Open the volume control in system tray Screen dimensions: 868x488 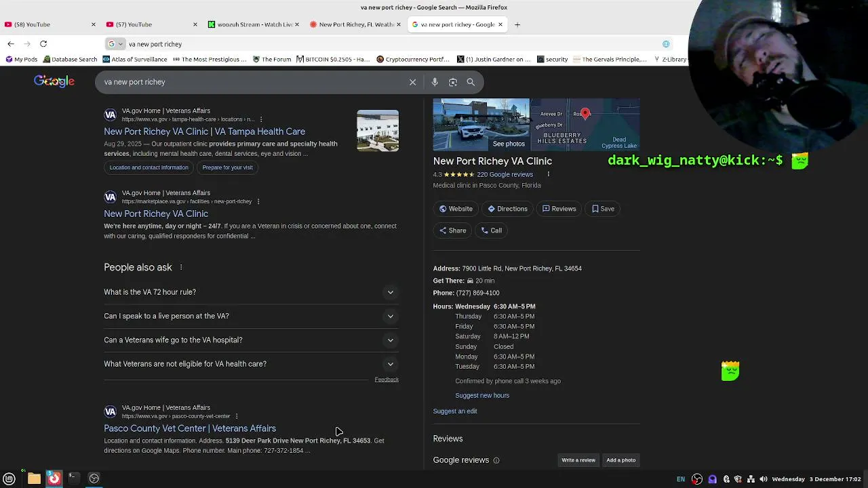764,479
